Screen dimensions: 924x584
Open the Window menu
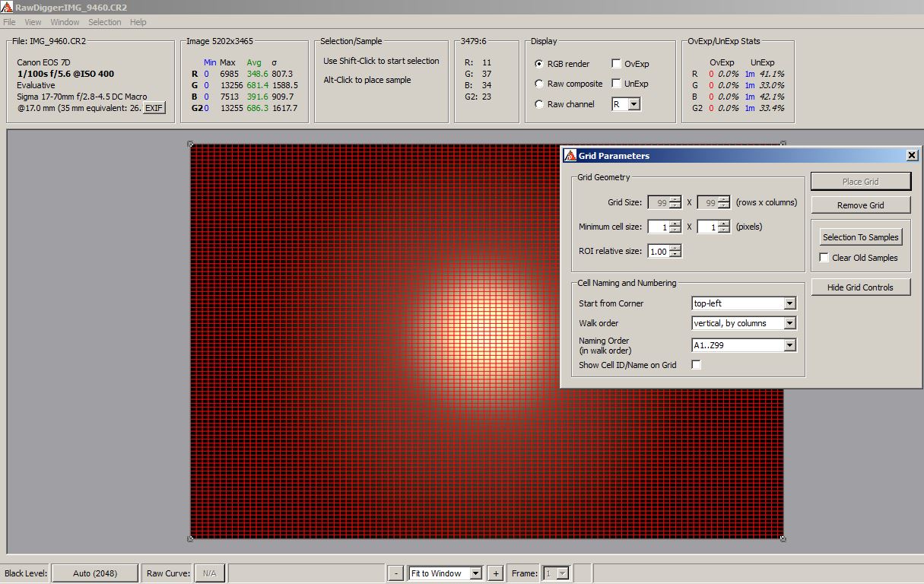[65, 22]
